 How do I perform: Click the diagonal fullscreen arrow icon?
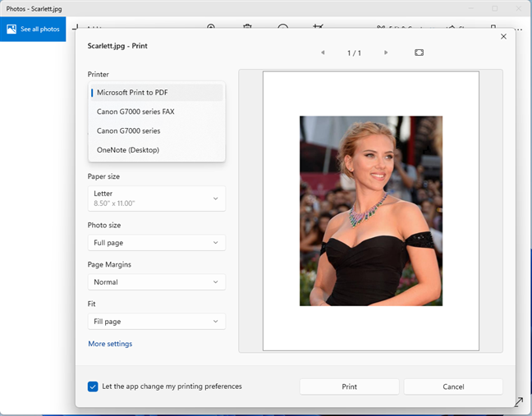(x=519, y=402)
